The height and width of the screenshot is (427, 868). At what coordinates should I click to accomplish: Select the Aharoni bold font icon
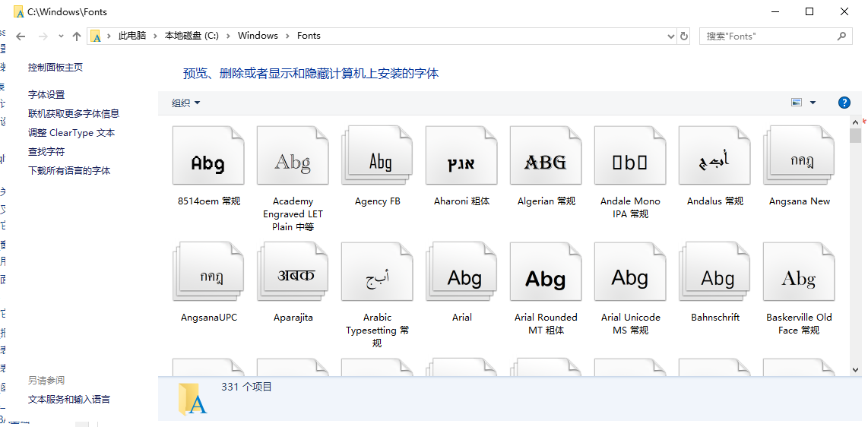pos(461,156)
